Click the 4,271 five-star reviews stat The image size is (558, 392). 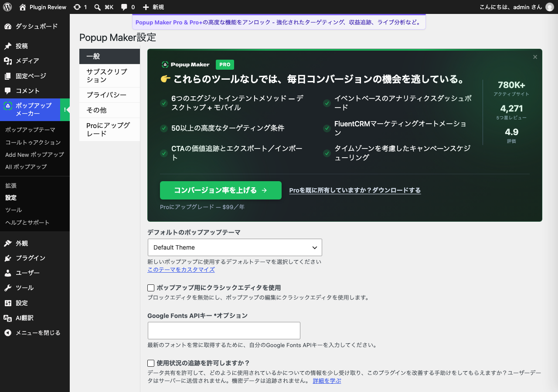(511, 112)
